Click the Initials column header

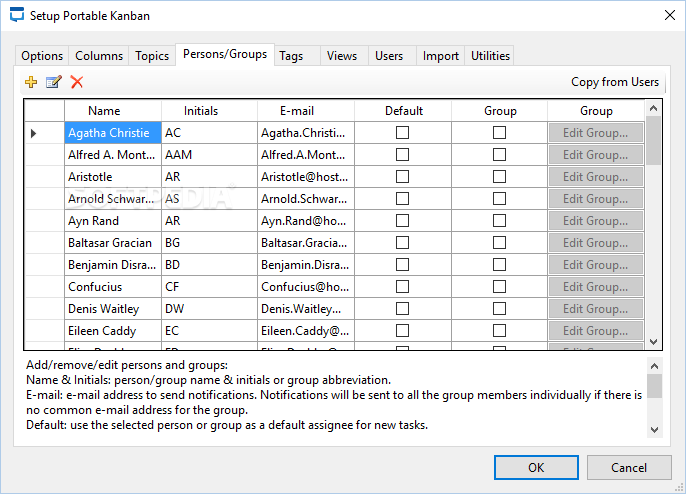[210, 111]
